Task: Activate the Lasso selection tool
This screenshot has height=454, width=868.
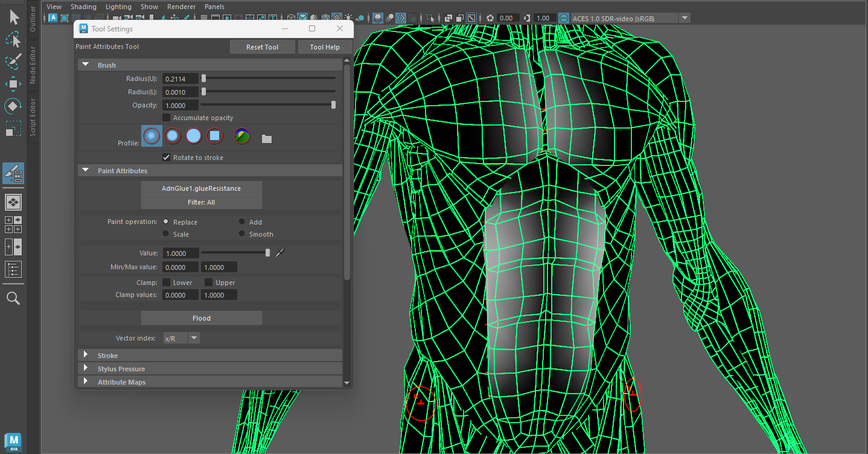Action: pyautogui.click(x=13, y=40)
